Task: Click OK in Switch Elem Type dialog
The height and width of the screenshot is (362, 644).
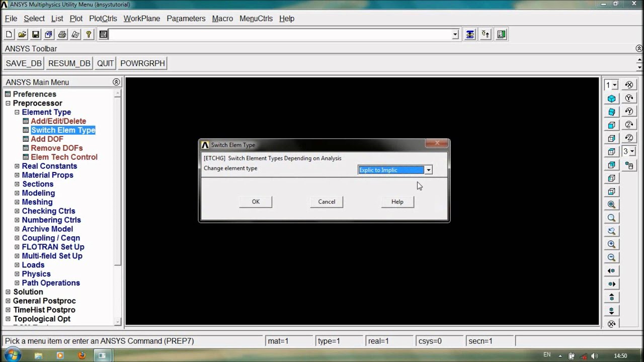Action: [256, 202]
